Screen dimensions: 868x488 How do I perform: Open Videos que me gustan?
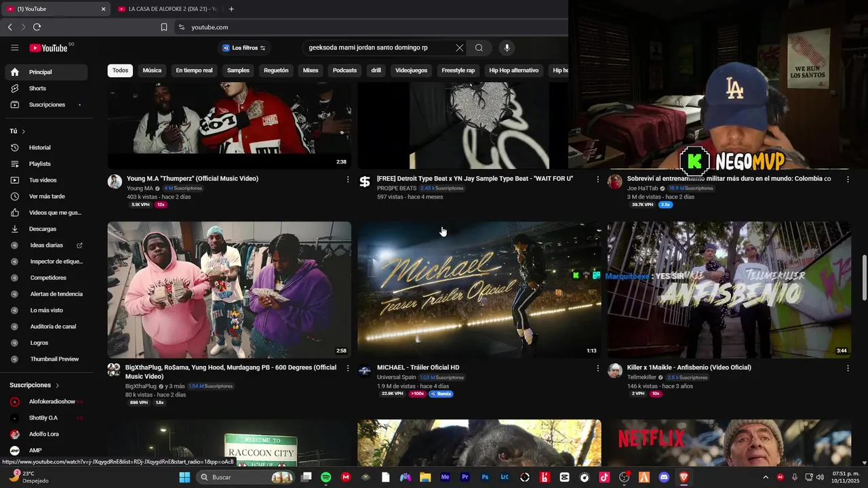46,212
